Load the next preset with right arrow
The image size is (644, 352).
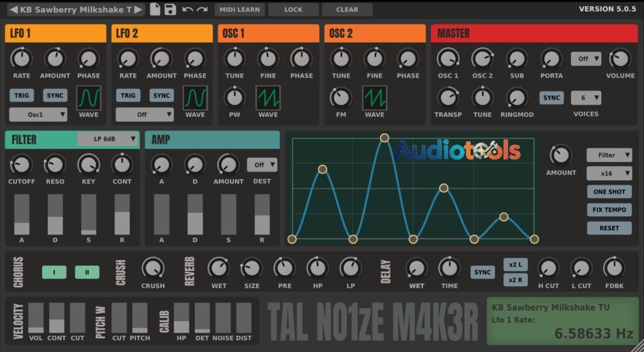coord(138,9)
